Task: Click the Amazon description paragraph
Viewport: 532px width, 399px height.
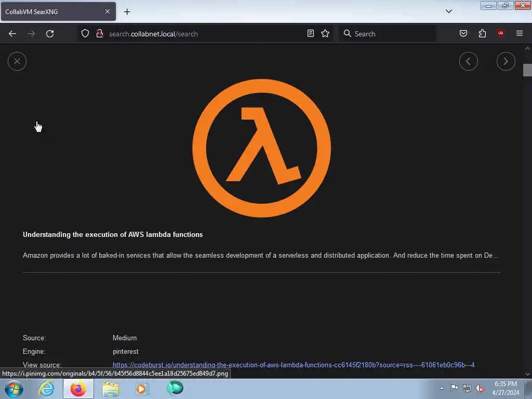Action: tap(261, 255)
